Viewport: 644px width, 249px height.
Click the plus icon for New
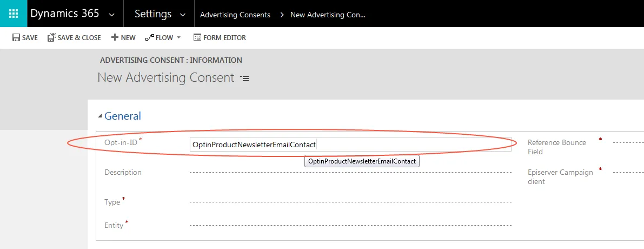[x=115, y=37]
